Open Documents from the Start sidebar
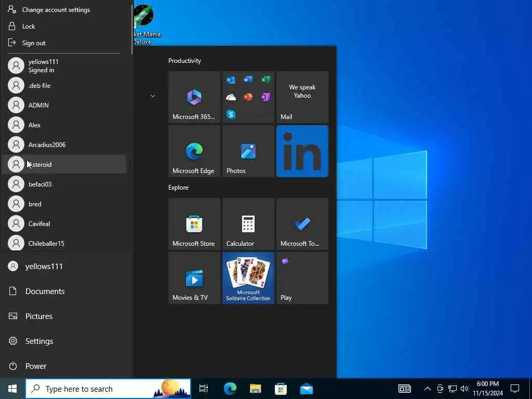This screenshot has height=399, width=532. (x=66, y=291)
